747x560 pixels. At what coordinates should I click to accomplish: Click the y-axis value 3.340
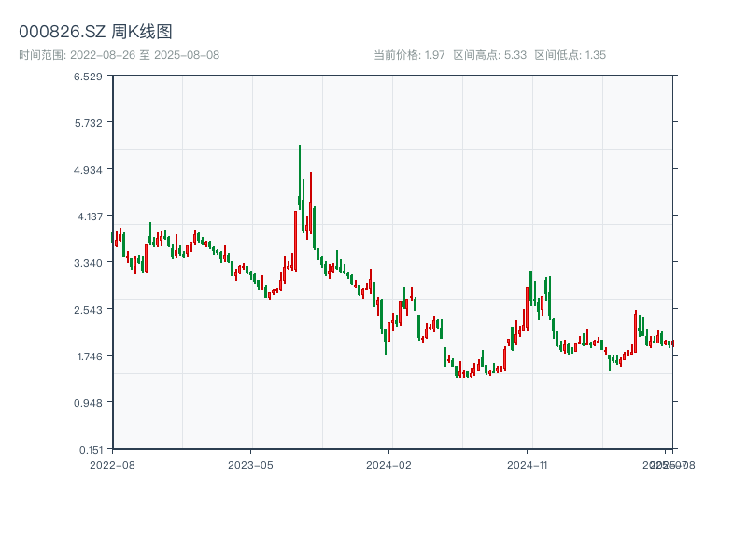88,263
